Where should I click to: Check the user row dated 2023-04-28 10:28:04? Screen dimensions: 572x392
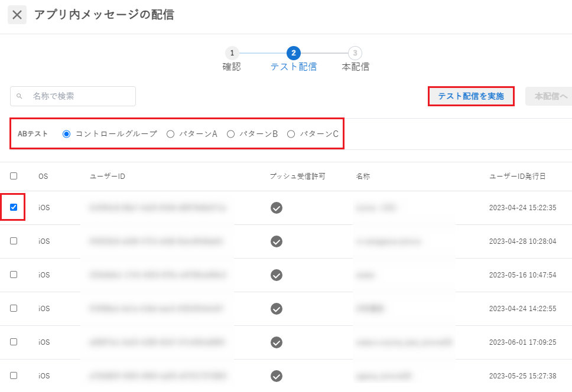14,241
